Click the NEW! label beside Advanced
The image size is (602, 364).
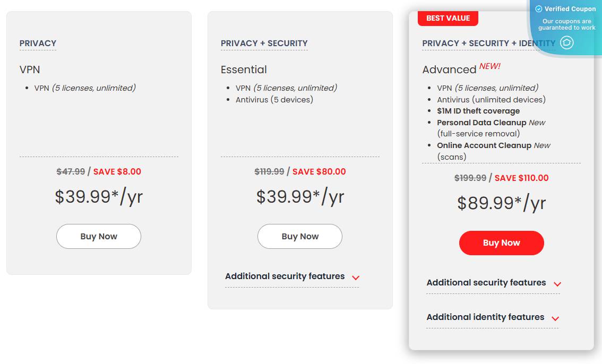(x=489, y=65)
